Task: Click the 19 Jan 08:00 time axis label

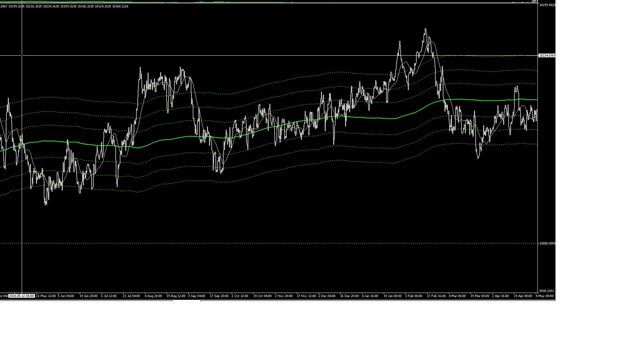Action: coord(393,296)
